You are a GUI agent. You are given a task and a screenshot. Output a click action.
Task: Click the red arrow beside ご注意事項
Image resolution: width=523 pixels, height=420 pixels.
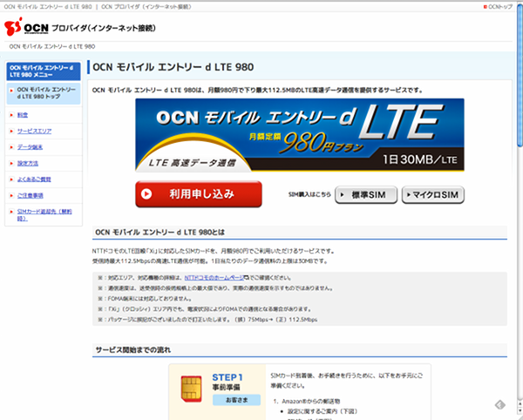11,195
